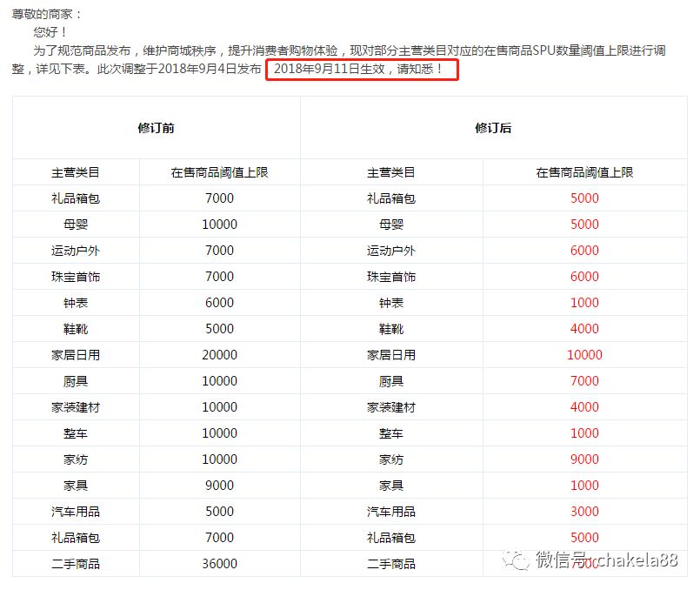Select red 1000 in the 家具 row
This screenshot has height=590, width=700.
pos(584,486)
